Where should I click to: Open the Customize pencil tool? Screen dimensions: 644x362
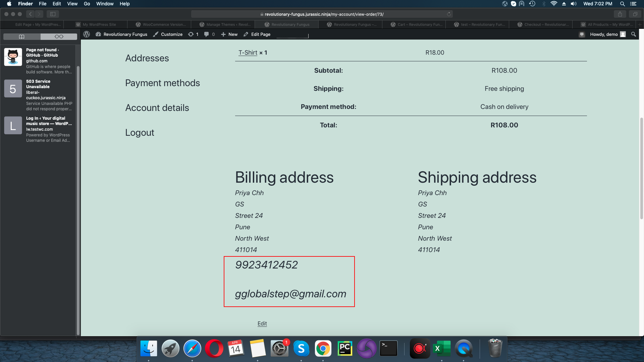point(168,34)
